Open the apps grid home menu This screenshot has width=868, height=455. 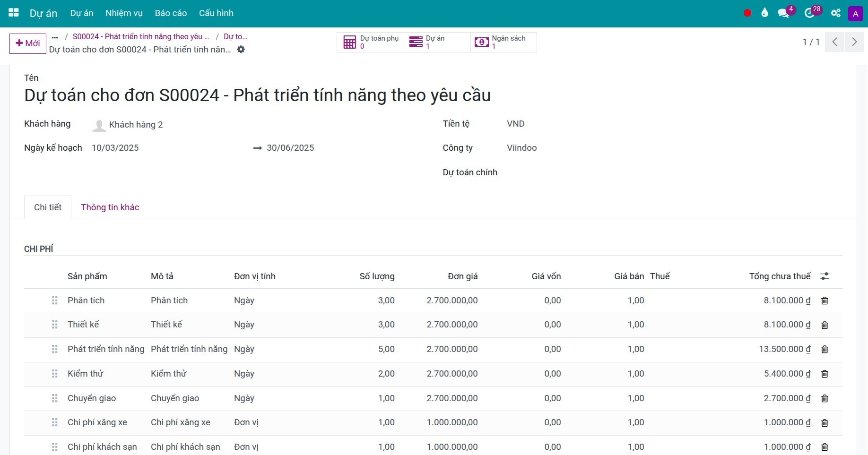point(14,13)
